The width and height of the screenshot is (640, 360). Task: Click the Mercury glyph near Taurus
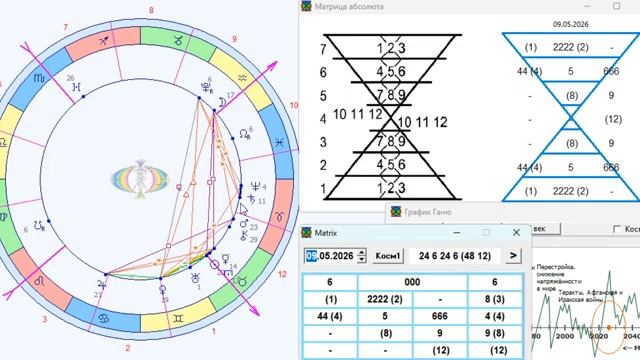225,258
